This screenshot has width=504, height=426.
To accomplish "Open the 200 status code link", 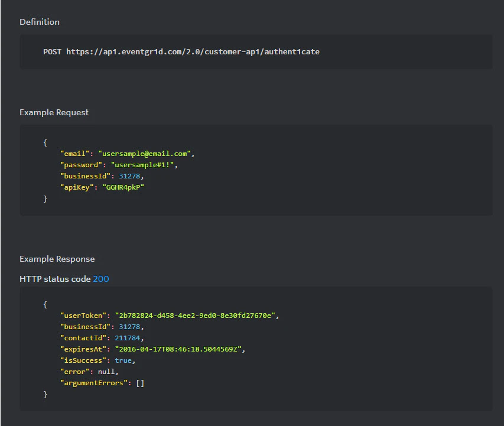I will click(x=101, y=279).
